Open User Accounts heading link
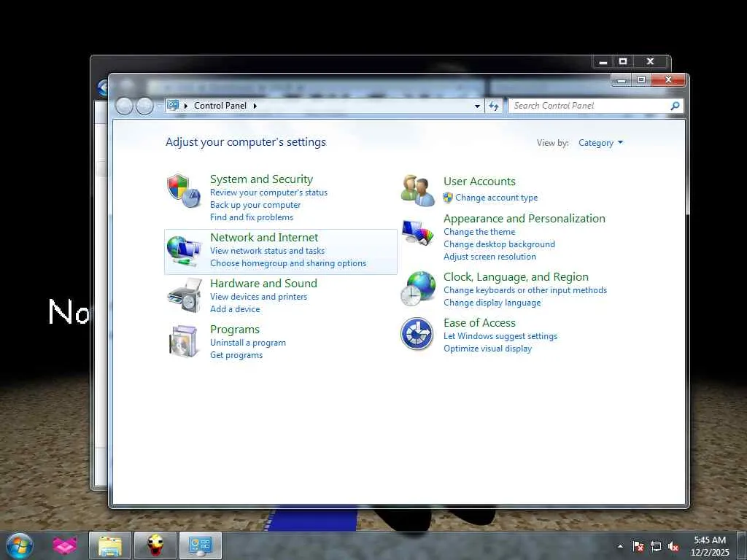This screenshot has width=747, height=560. coord(479,182)
